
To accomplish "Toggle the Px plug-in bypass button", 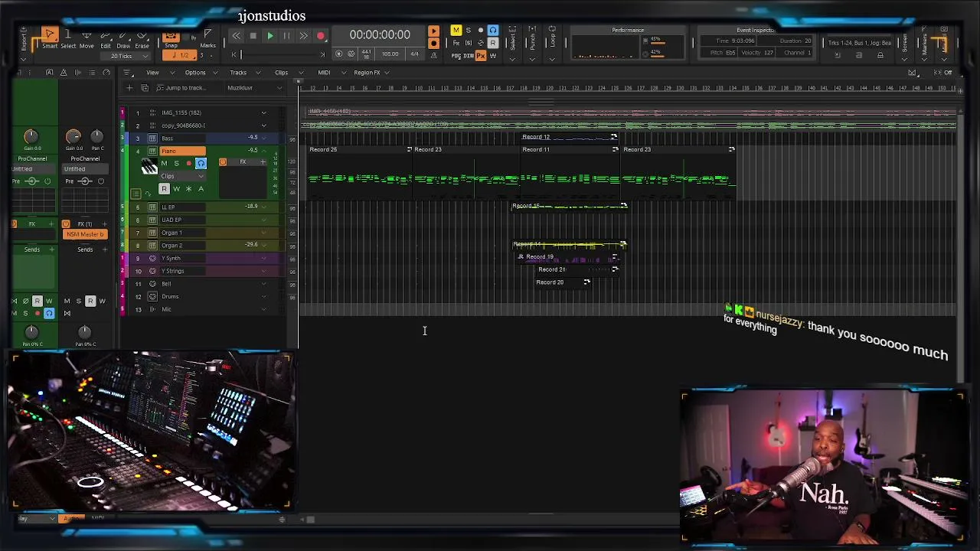I will tap(481, 55).
